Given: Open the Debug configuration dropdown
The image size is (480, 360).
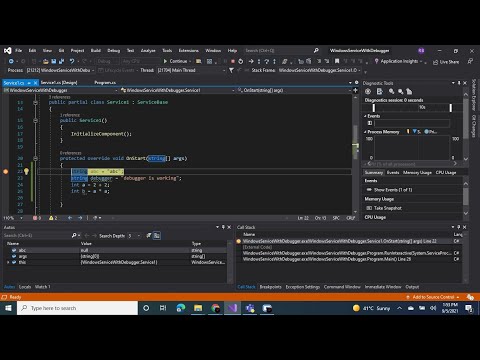Looking at the screenshot, I should click(107, 61).
